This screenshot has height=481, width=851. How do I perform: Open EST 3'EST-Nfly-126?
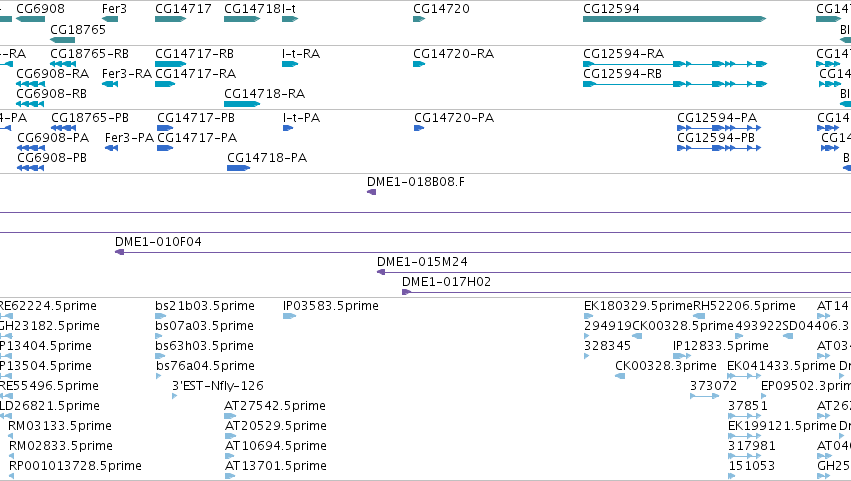click(218, 386)
